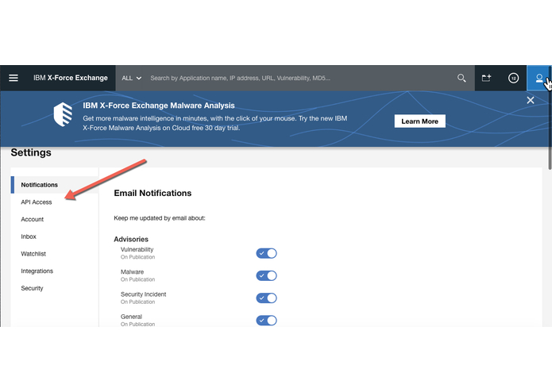Viewport: 552px width, 392px height.
Task: Click the search magnifier icon
Action: 461,78
